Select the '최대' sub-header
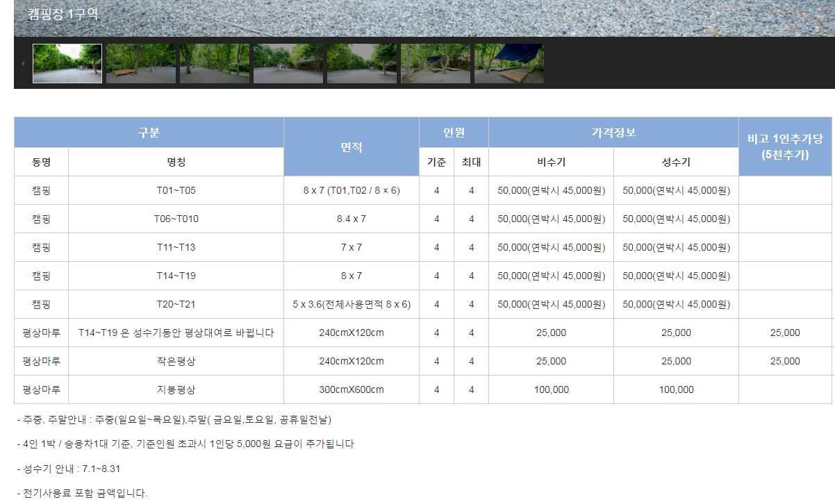The height and width of the screenshot is (504, 835). click(x=471, y=162)
